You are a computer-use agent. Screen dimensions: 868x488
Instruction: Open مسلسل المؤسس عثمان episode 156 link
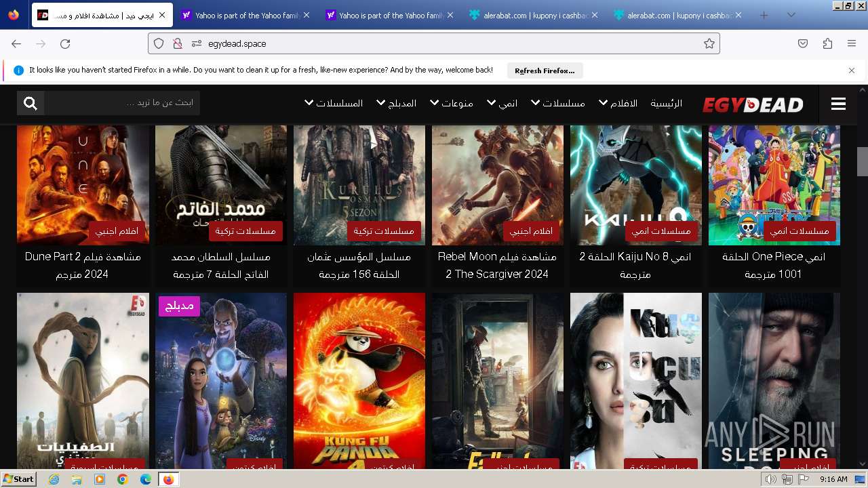click(x=359, y=266)
